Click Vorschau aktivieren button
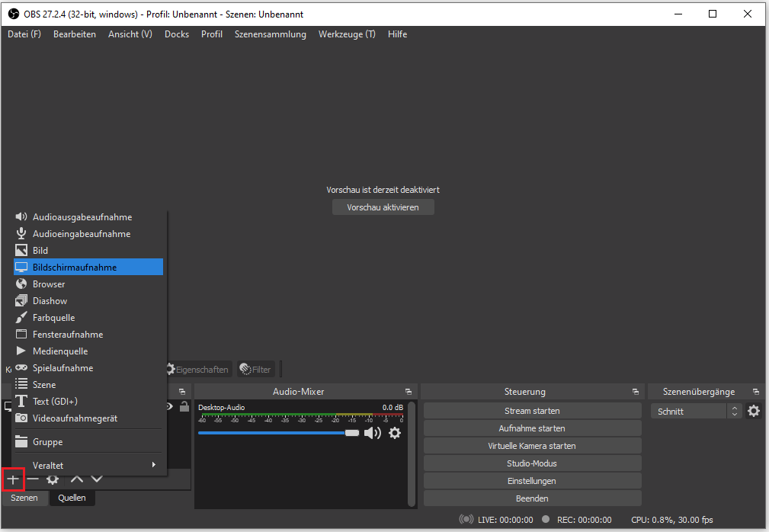The width and height of the screenshot is (769, 532). point(383,207)
